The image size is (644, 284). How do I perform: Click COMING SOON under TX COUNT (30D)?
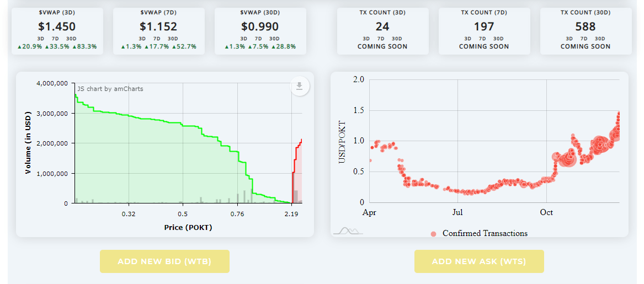tap(586, 46)
